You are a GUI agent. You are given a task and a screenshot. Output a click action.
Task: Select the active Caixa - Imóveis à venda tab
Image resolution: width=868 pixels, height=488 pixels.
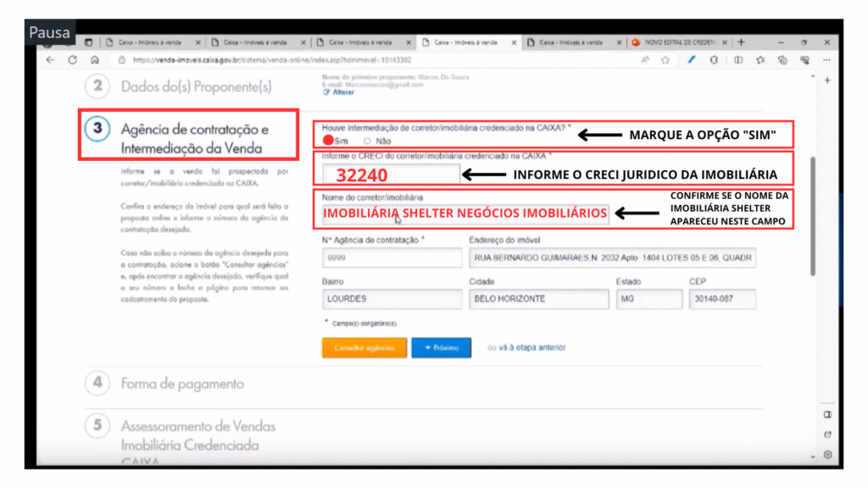point(465,42)
